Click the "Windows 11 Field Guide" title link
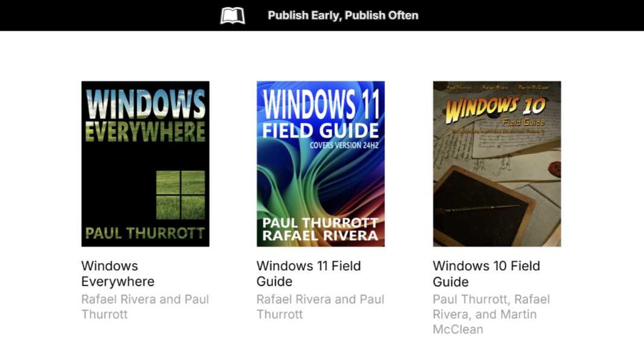Image resolution: width=644 pixels, height=362 pixels. (x=309, y=273)
